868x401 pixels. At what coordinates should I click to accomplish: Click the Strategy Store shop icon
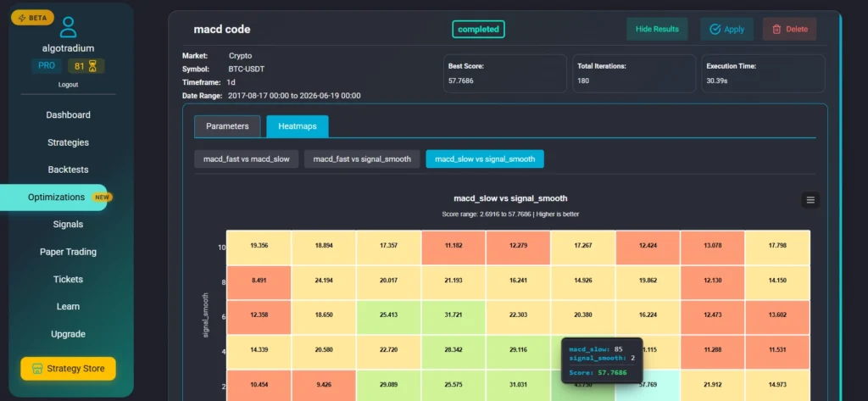pyautogui.click(x=37, y=369)
